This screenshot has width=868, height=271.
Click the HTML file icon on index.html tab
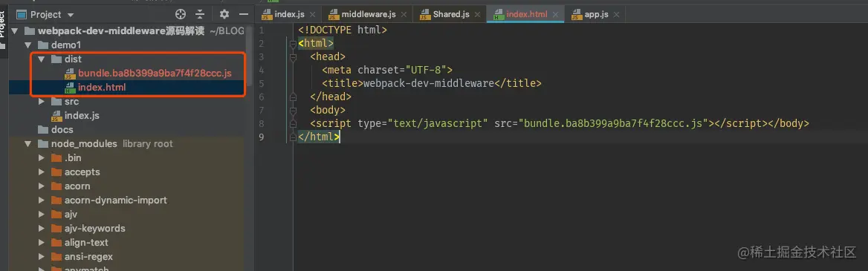(x=498, y=15)
